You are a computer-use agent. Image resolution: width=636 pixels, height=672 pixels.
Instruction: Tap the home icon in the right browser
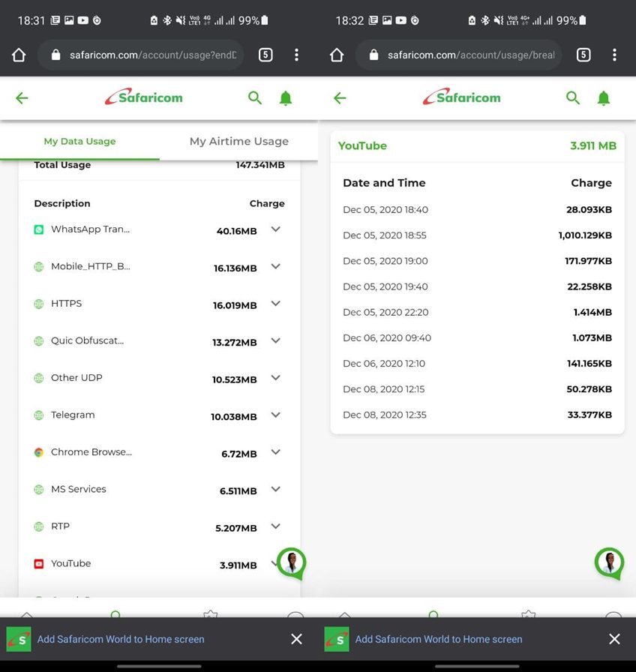pyautogui.click(x=337, y=55)
